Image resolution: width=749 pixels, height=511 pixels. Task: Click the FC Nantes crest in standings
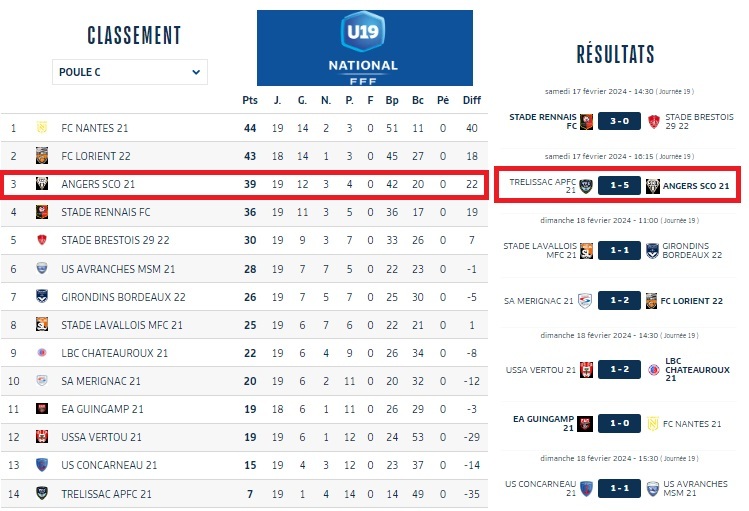tap(42, 128)
